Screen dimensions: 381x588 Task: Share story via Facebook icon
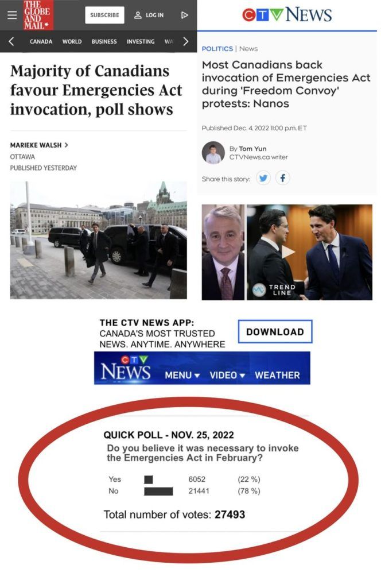click(x=283, y=178)
